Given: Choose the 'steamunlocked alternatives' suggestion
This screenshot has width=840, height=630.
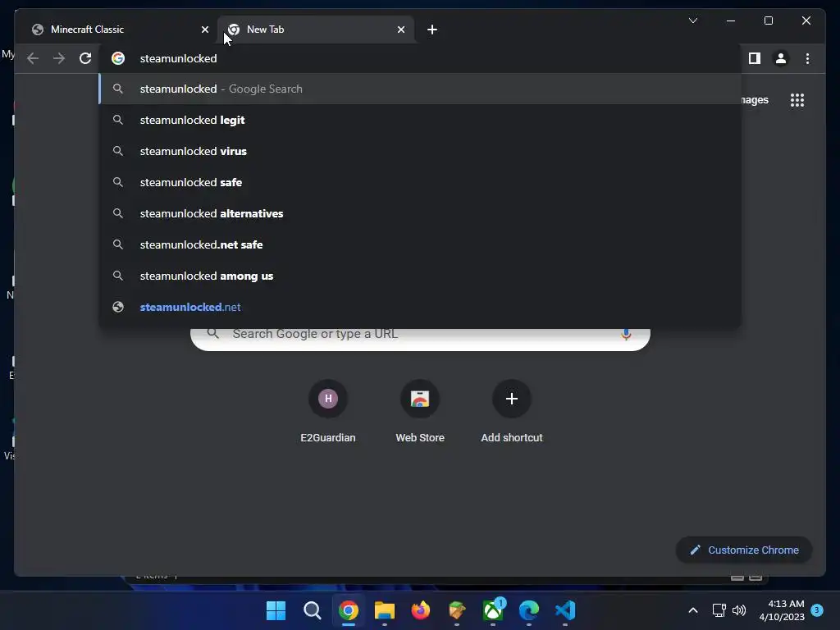Looking at the screenshot, I should 420,213.
